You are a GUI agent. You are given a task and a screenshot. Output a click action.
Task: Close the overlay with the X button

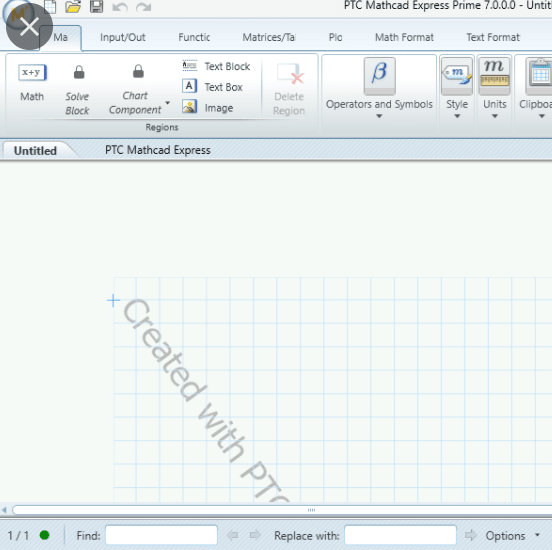(x=29, y=26)
